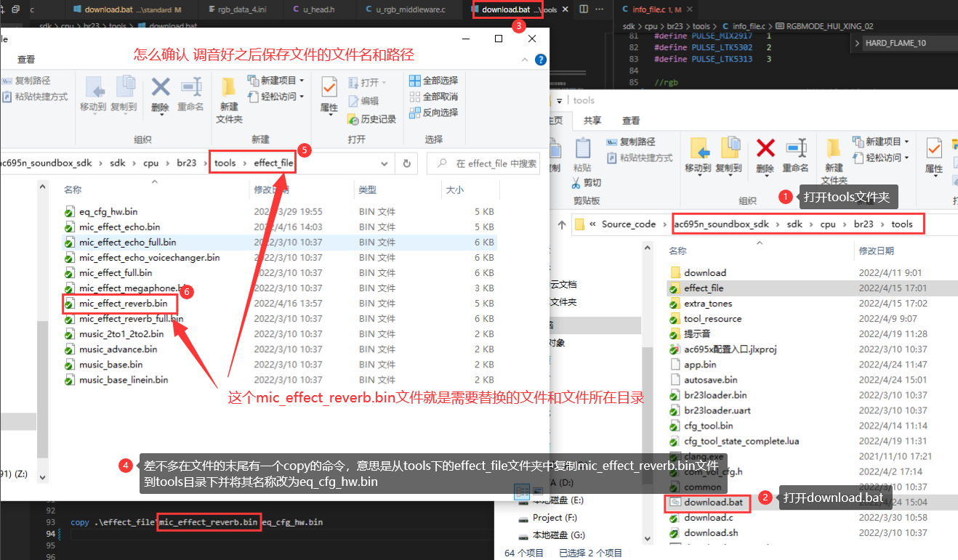Click br23 breadcrumb in tools window address bar
This screenshot has height=560, width=958.
coord(864,224)
